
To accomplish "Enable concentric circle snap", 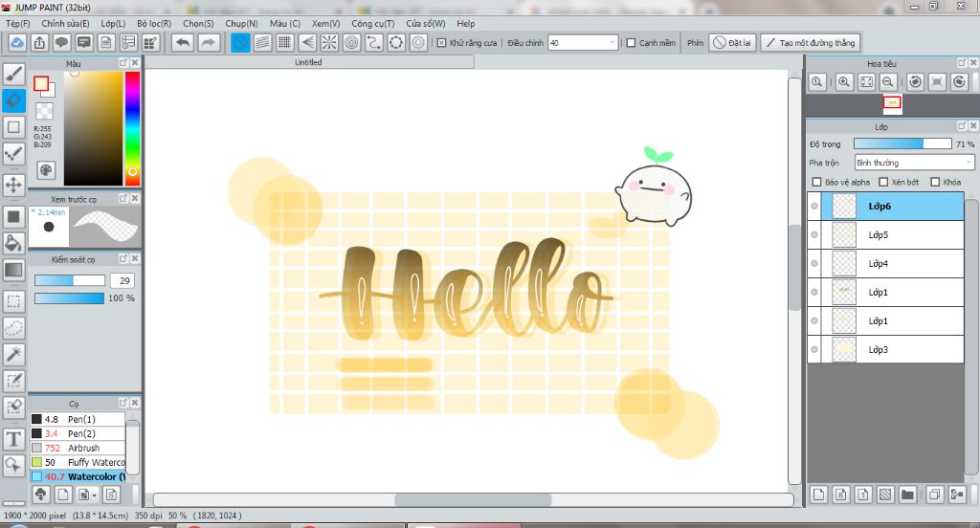I will coord(351,42).
